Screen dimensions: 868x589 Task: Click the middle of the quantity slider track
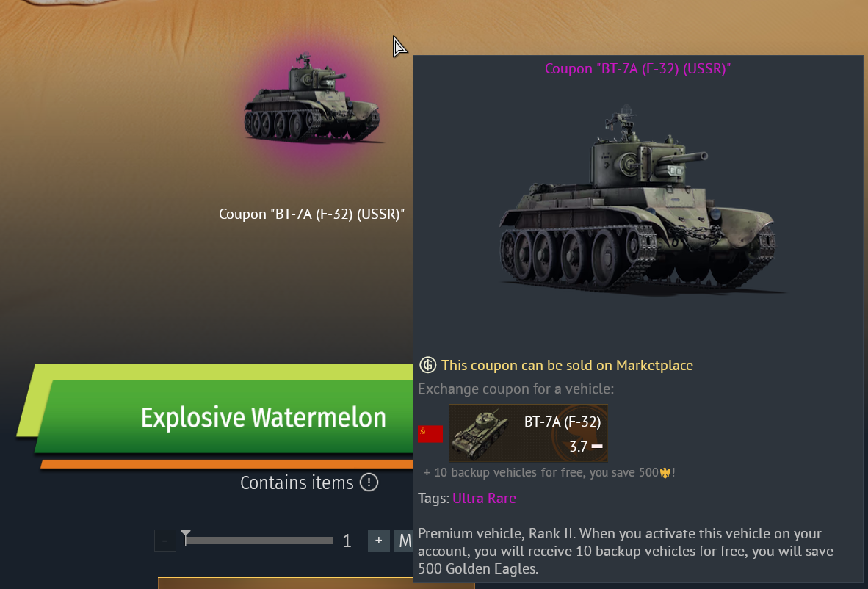point(259,541)
